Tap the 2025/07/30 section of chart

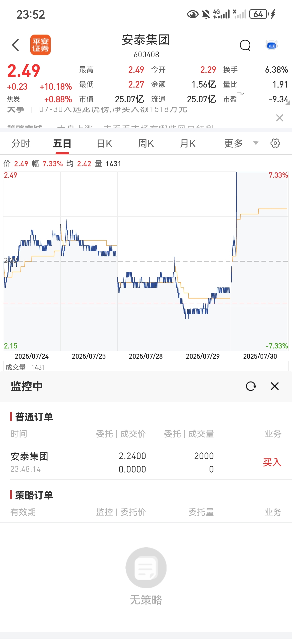(x=260, y=261)
